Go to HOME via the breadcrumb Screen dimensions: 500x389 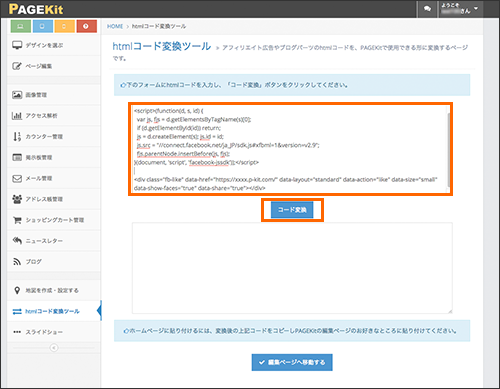tap(115, 26)
